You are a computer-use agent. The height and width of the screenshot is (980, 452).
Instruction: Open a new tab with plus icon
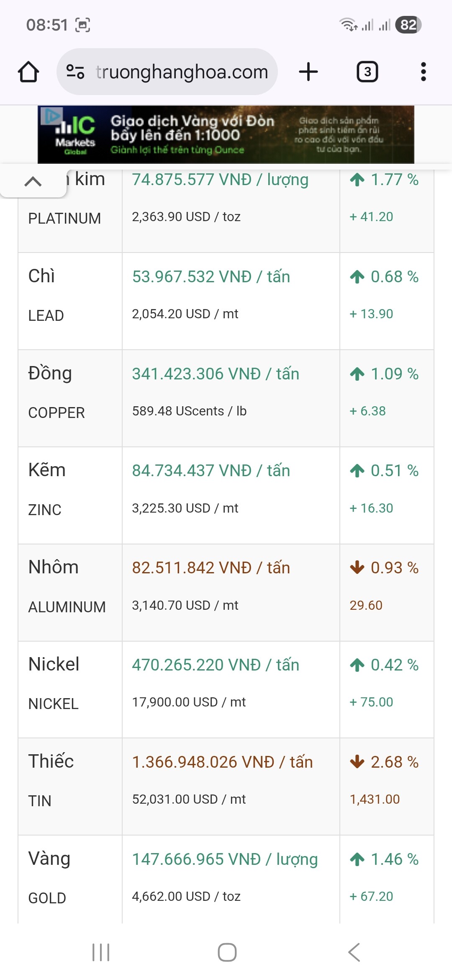[x=308, y=72]
